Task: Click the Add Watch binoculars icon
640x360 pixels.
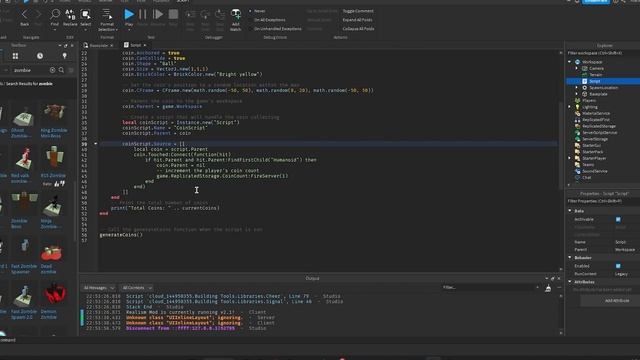Action: 236,15
